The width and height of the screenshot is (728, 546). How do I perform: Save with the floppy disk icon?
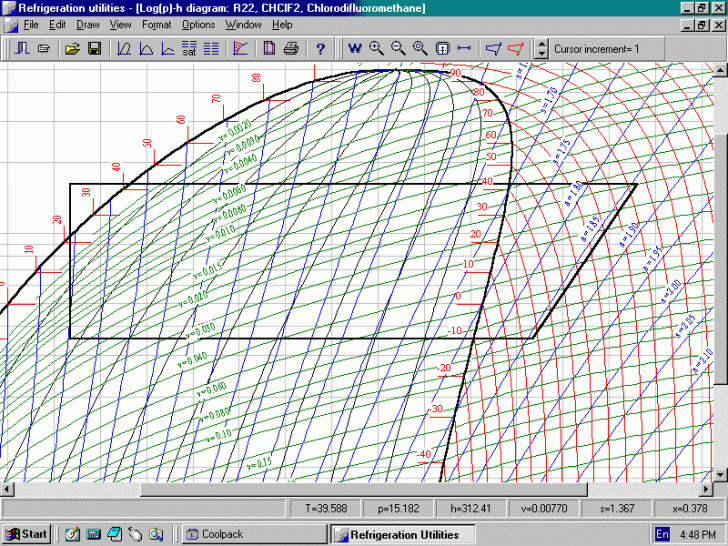coord(95,48)
